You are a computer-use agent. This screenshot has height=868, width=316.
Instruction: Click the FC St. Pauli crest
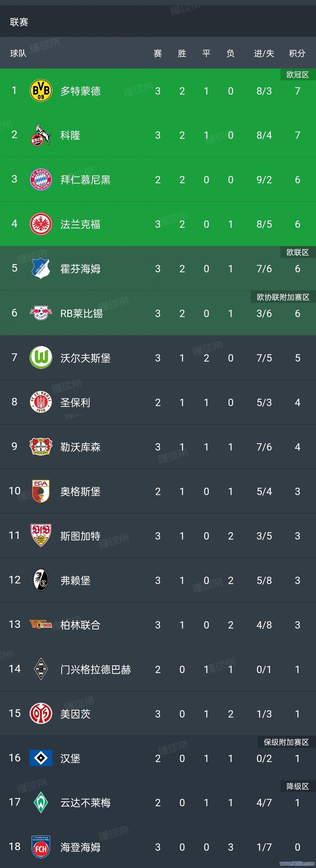pos(41,402)
